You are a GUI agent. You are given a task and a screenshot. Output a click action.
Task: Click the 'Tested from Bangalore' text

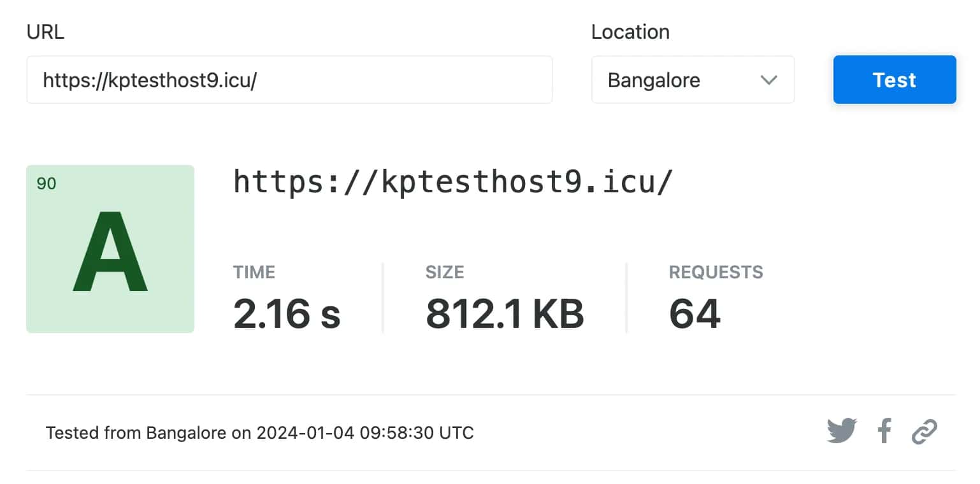point(136,434)
